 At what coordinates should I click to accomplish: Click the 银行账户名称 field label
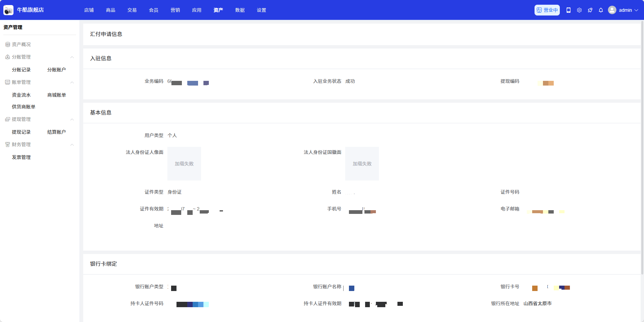tap(327, 287)
